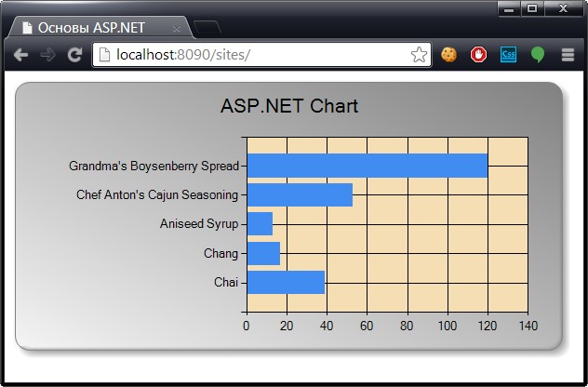Open the Chrome hamburger menu
The height and width of the screenshot is (387, 588).
pos(568,55)
